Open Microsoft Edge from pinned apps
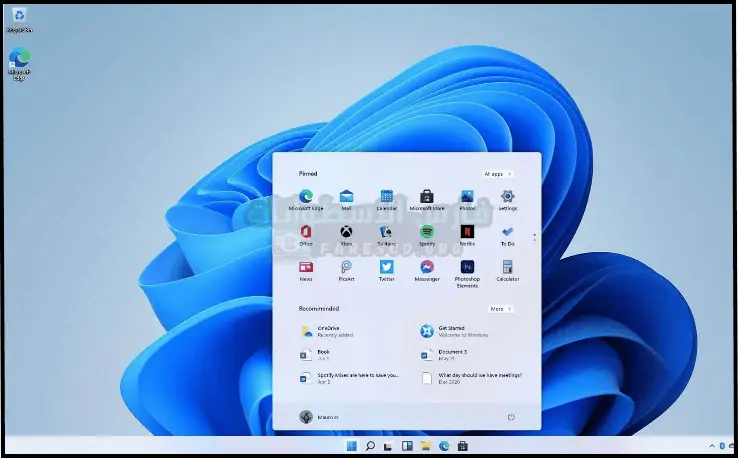 click(306, 197)
